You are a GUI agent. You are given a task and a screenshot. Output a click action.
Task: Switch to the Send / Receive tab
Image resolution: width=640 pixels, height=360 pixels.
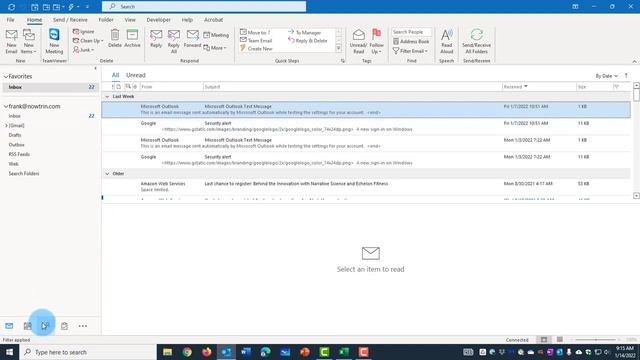pos(70,20)
